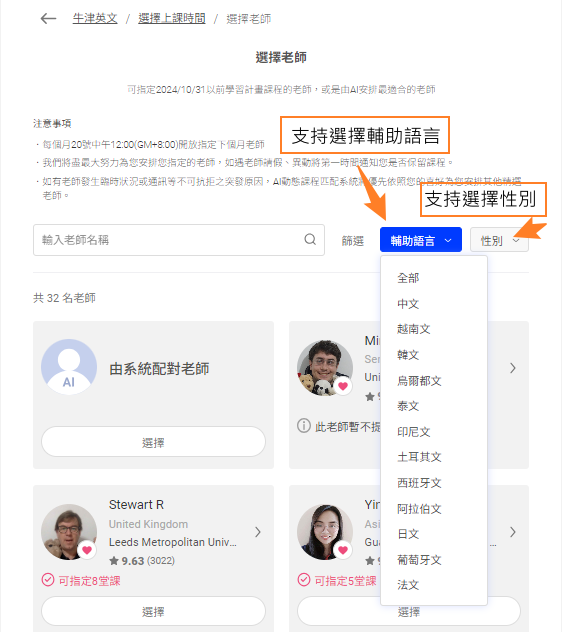Screen dimensions: 562x632
Task: Click info icon beside 此老師暫不提
Action: [x=304, y=425]
